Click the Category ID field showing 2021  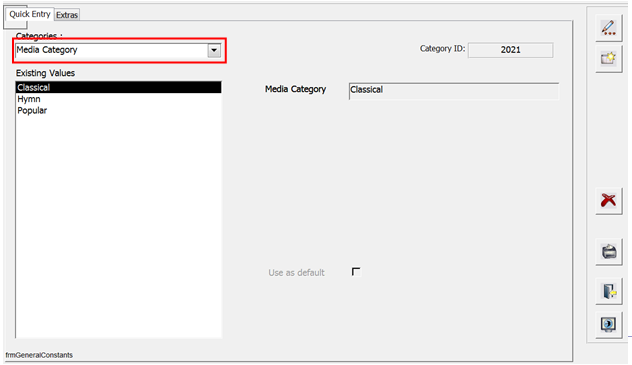[x=510, y=50]
